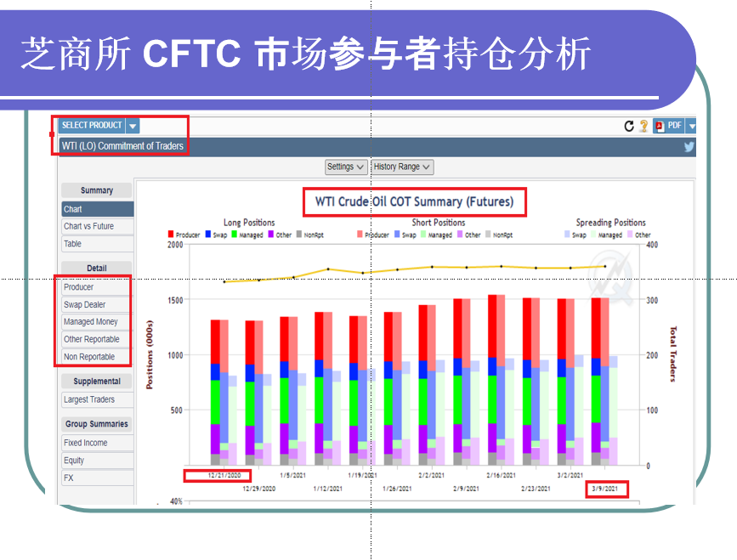Click the SELECT PRODUCT button
737x560 pixels.
pos(92,126)
